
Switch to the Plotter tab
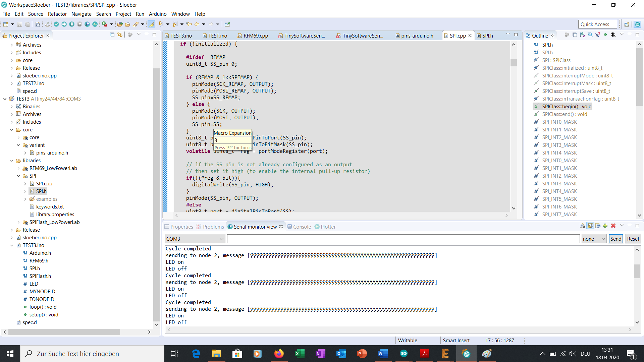pyautogui.click(x=325, y=227)
